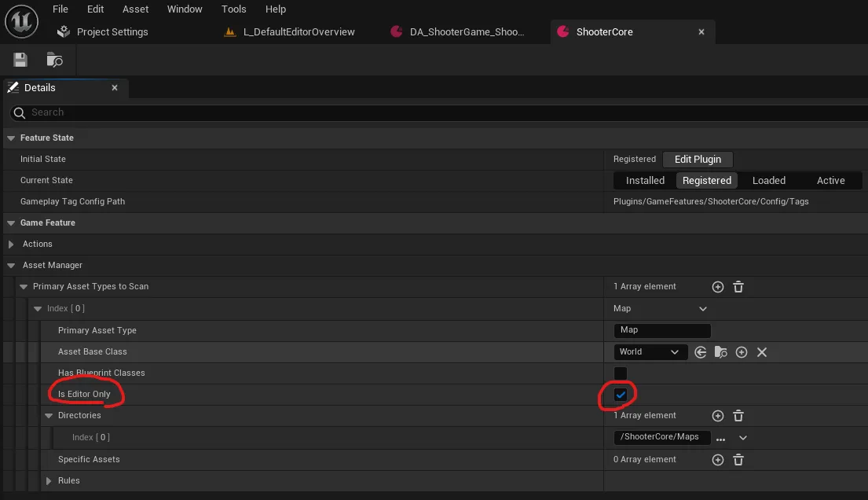Set current state to Active
Viewport: 868px width, 500px height.
pos(830,180)
